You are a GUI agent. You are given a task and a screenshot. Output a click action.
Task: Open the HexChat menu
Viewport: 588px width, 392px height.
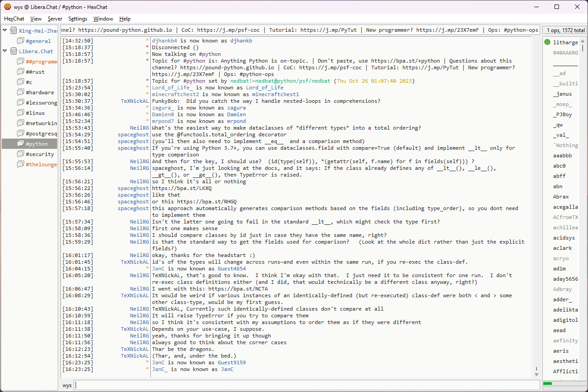(x=14, y=19)
